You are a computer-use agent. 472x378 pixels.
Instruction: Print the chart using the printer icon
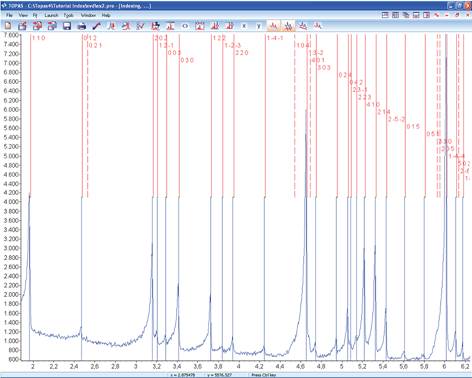(82, 26)
